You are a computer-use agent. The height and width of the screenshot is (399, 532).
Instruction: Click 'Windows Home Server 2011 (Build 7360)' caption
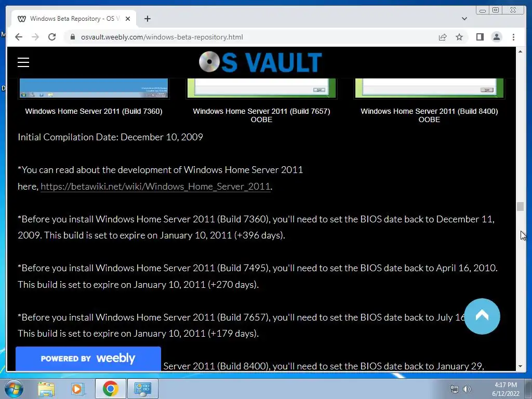coord(94,111)
